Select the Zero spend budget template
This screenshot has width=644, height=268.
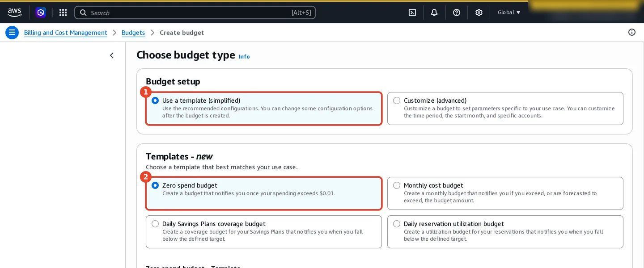(x=264, y=193)
